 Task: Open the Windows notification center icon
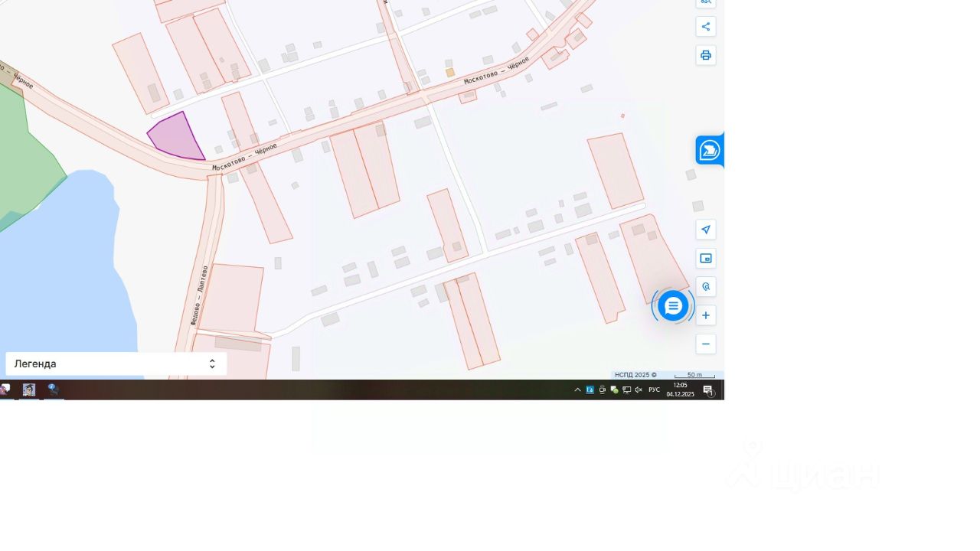(x=709, y=390)
